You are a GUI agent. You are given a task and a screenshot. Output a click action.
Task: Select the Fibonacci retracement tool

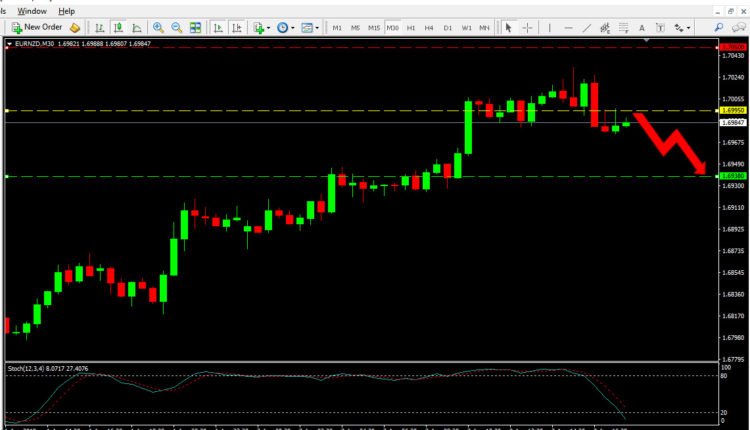(x=623, y=28)
